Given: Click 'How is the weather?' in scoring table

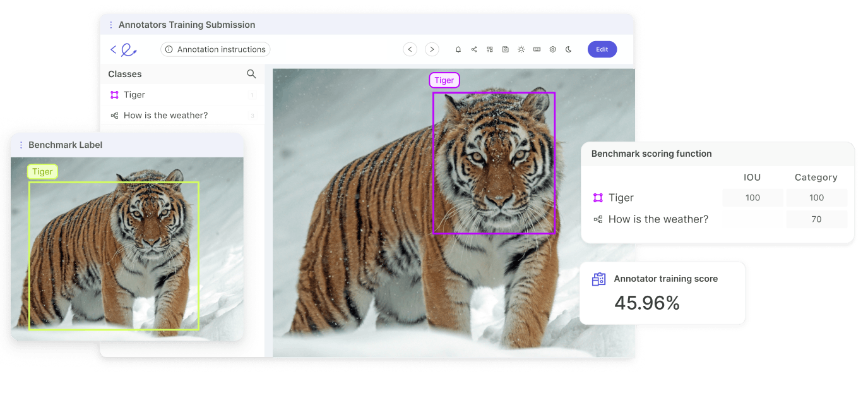Looking at the screenshot, I should pyautogui.click(x=658, y=219).
